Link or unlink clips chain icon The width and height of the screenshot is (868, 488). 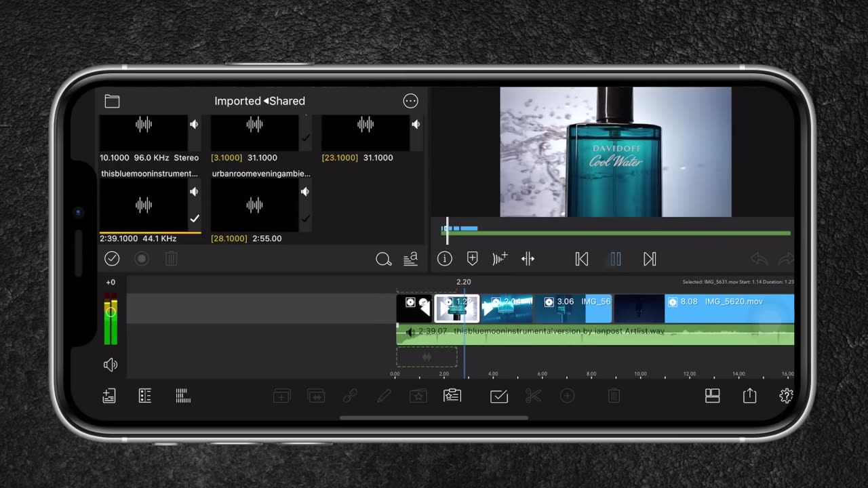coord(350,396)
